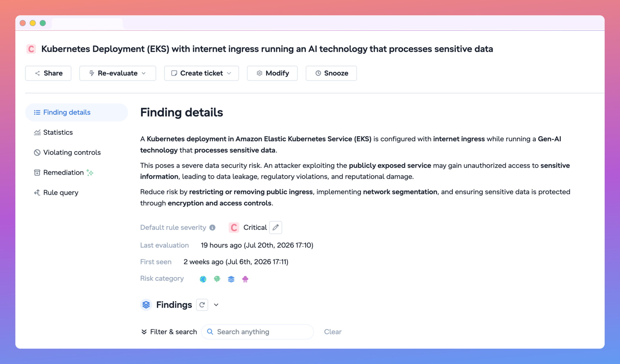Screen dimensions: 620x364
Task: Refresh the Findings list
Action: point(202,305)
